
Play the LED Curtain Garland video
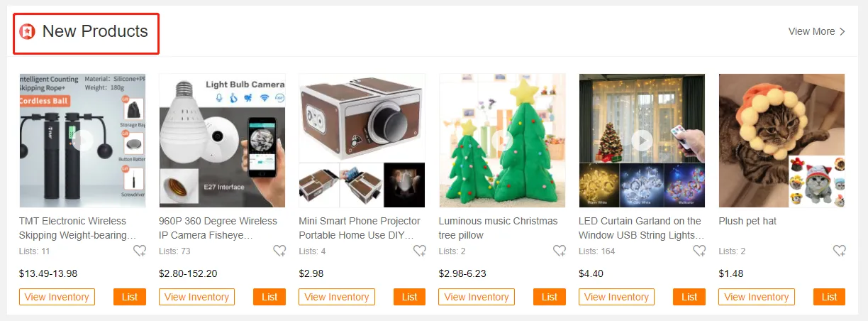642,141
